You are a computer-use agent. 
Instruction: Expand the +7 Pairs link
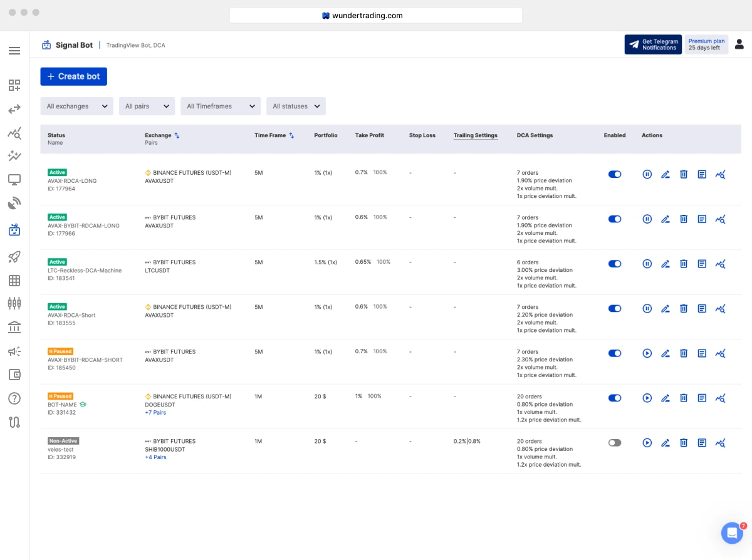coord(155,413)
